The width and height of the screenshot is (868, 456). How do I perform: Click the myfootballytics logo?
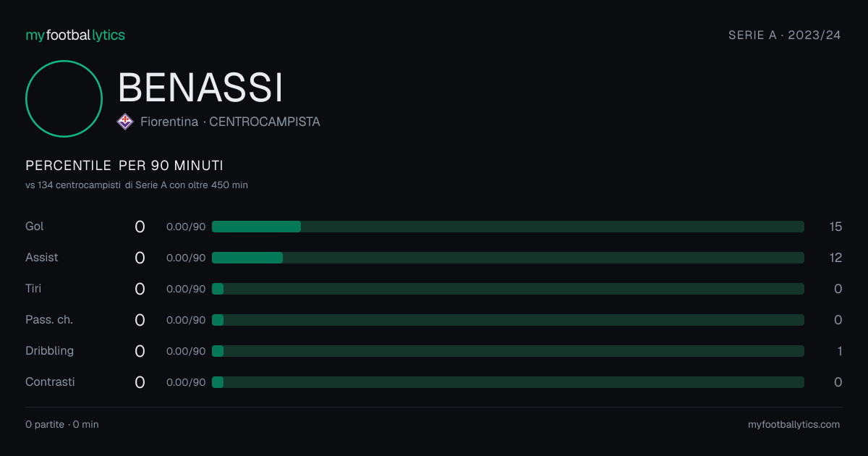point(75,35)
